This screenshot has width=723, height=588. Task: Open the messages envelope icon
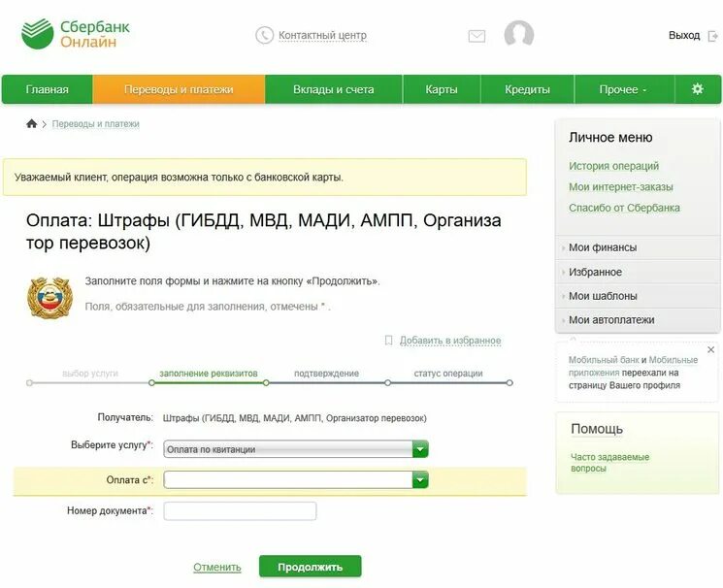[477, 36]
